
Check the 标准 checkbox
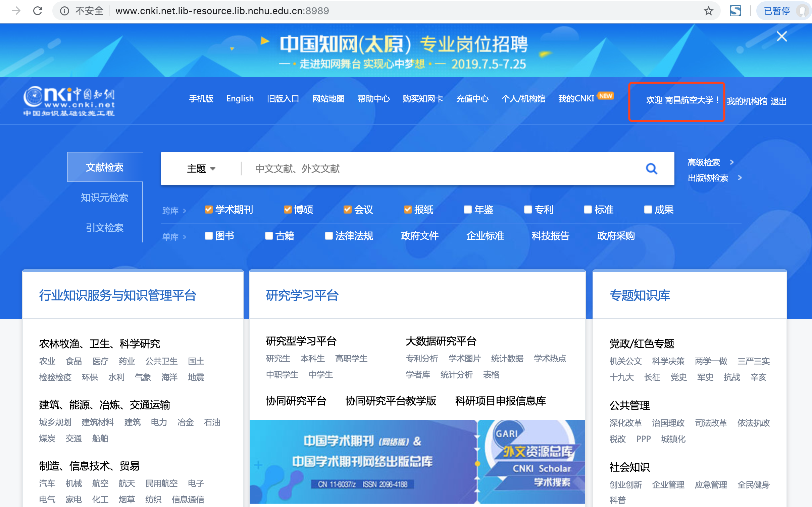(x=588, y=210)
